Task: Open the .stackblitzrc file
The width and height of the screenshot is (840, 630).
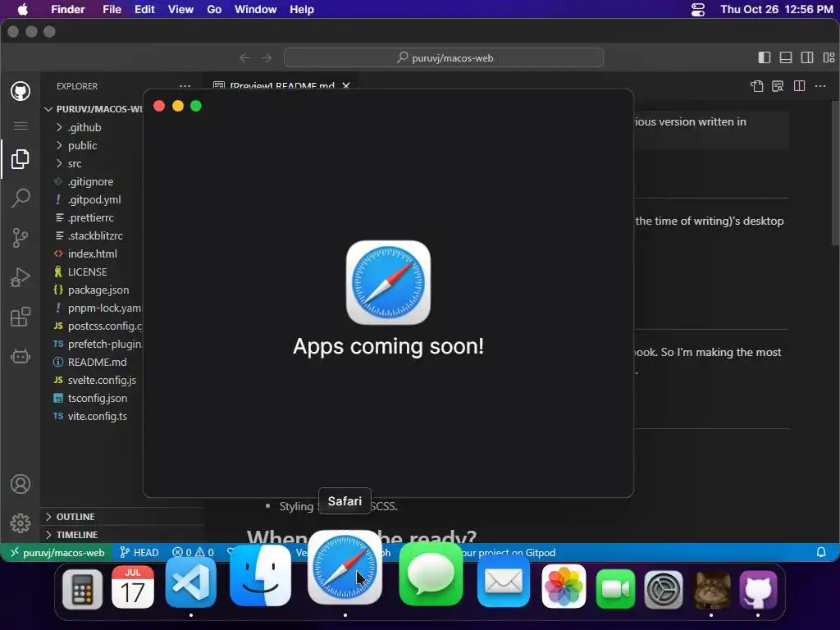Action: tap(93, 235)
